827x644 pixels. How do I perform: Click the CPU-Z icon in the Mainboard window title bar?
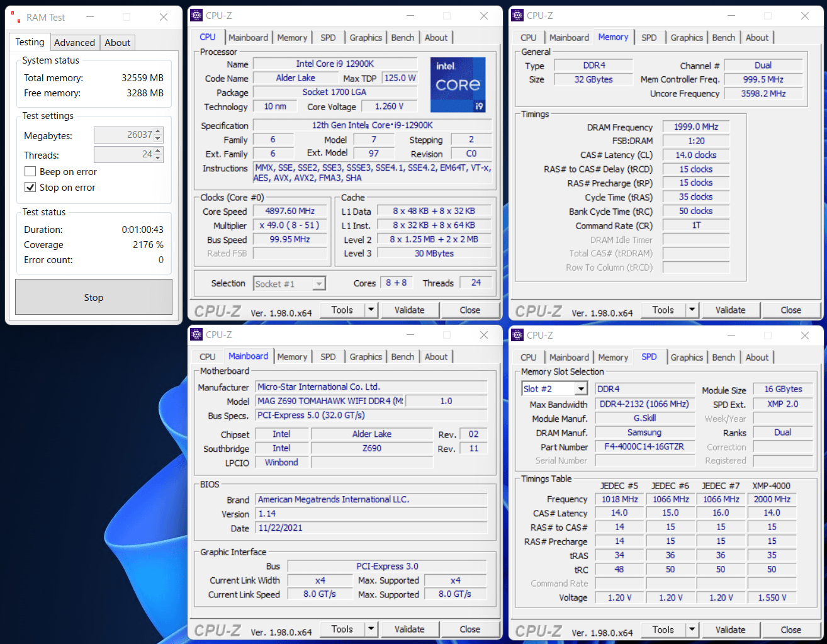196,335
